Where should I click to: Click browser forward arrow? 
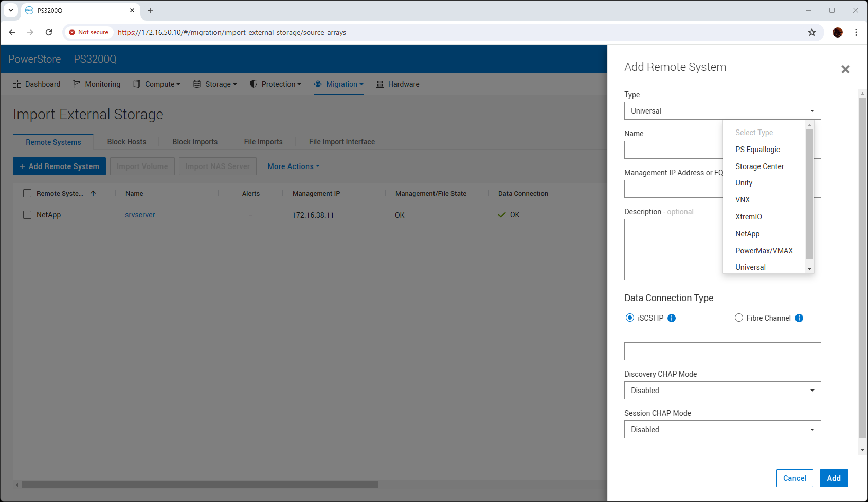30,32
